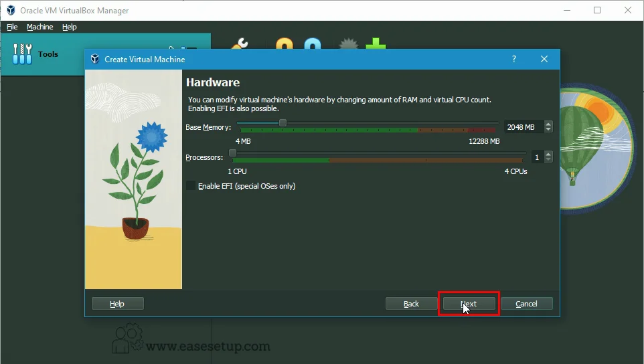Click the Tools label in the sidebar
This screenshot has width=644, height=364.
48,54
